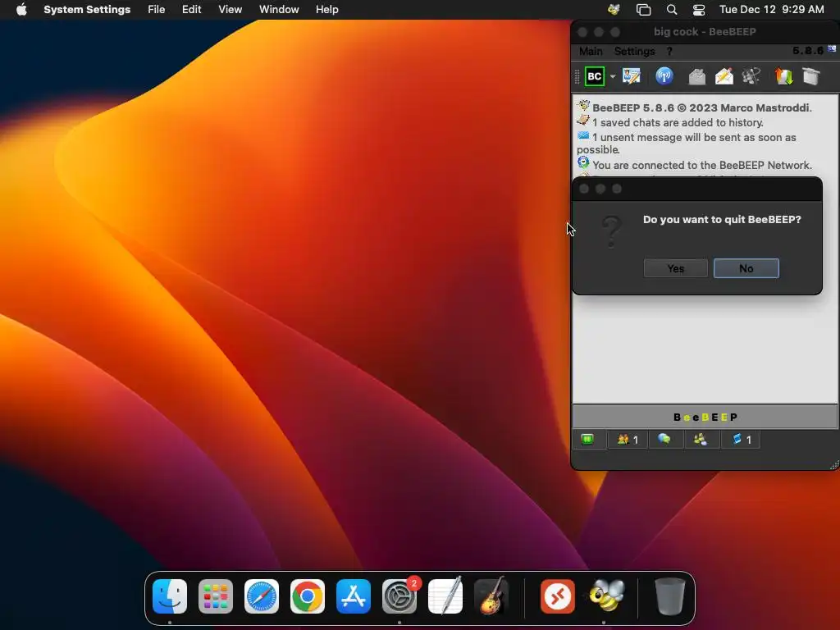Screen dimensions: 840x630
Task: Open the edit profile icon in BeeBEEP toolbar
Action: pos(632,76)
